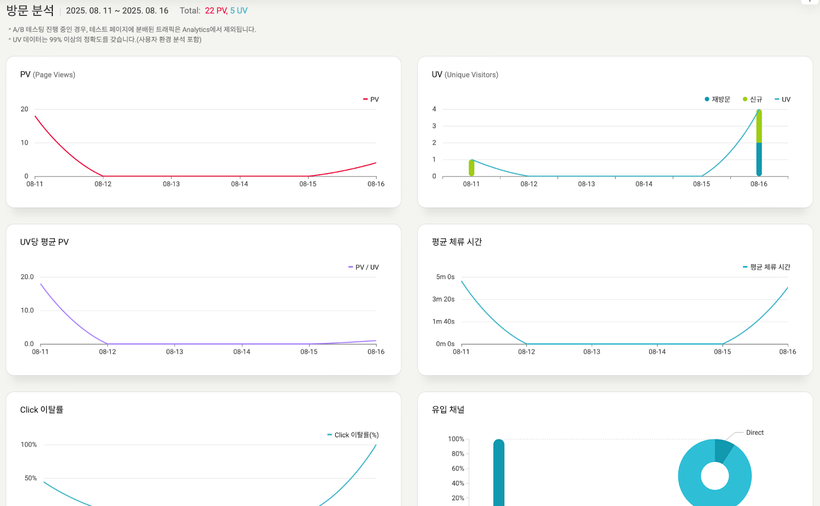
Task: Click the button in the top-right corner
Action: (x=811, y=2)
